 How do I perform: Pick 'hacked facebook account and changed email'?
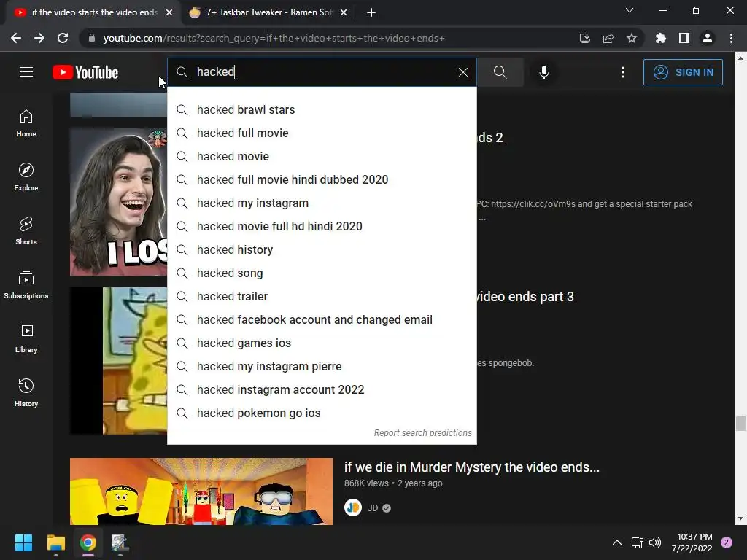tap(322, 319)
